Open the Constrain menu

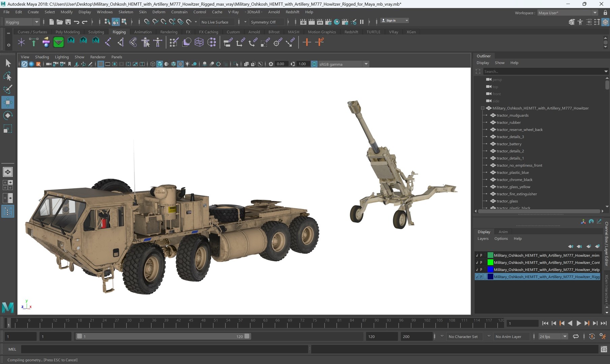(179, 12)
